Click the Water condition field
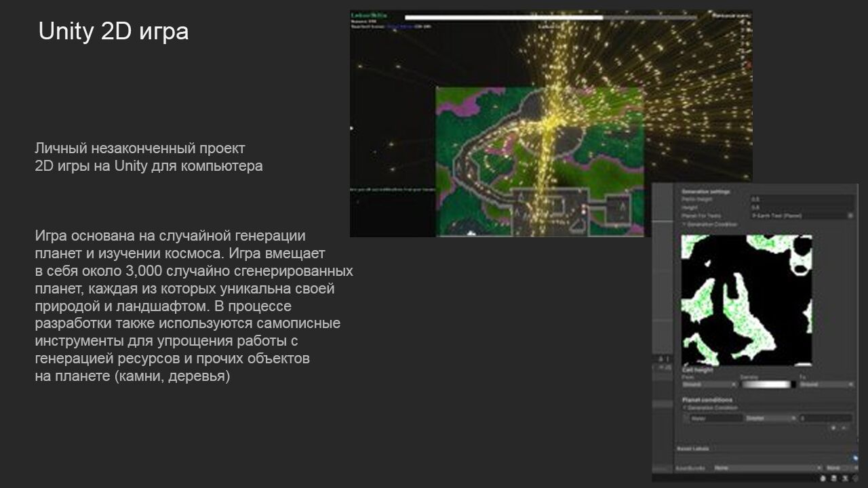868x488 pixels. coord(716,418)
